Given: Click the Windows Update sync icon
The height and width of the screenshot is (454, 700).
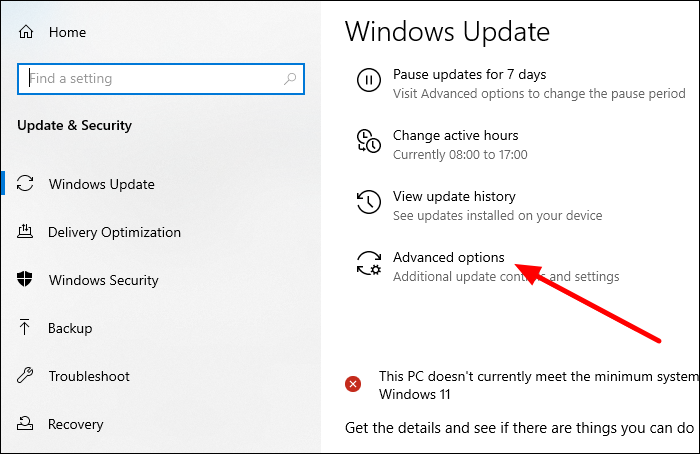Looking at the screenshot, I should [26, 184].
